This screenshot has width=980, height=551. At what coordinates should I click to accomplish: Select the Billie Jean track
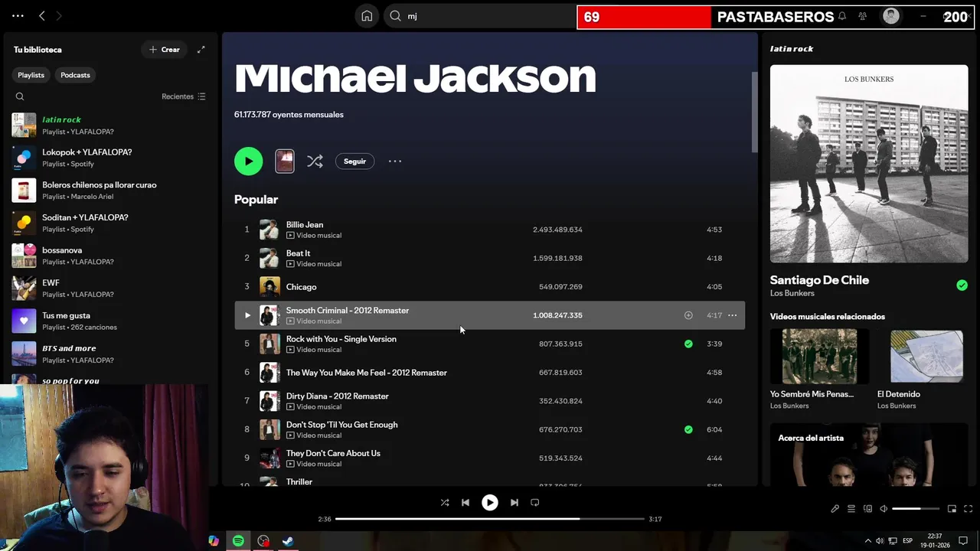[x=490, y=230]
